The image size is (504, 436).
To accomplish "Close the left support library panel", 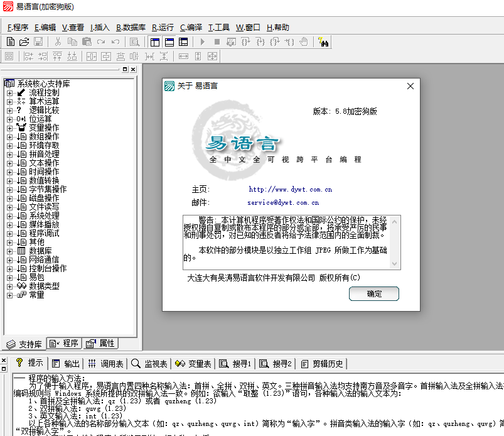I will point(133,69).
